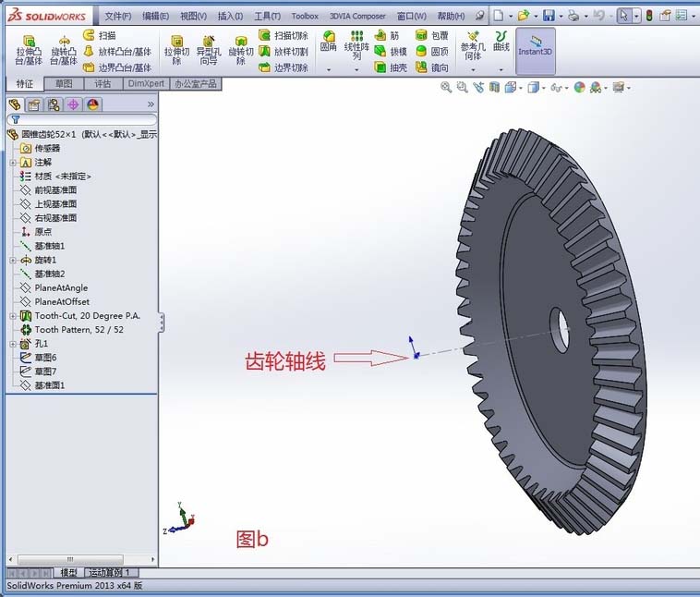This screenshot has width=700, height=597.
Task: Switch to the 草图 sketch tab
Action: [x=64, y=84]
